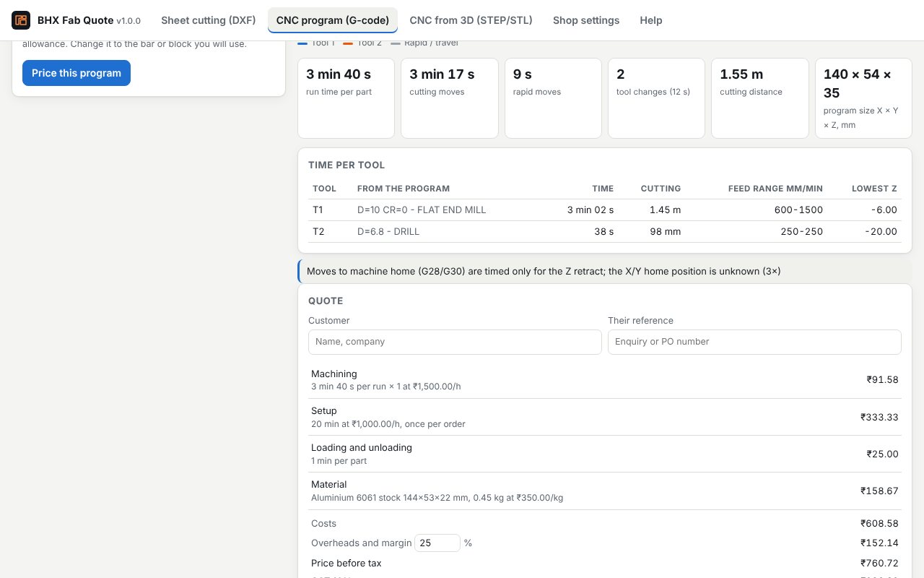This screenshot has height=578, width=924.
Task: Click the Overheads and margin percent field
Action: point(437,543)
